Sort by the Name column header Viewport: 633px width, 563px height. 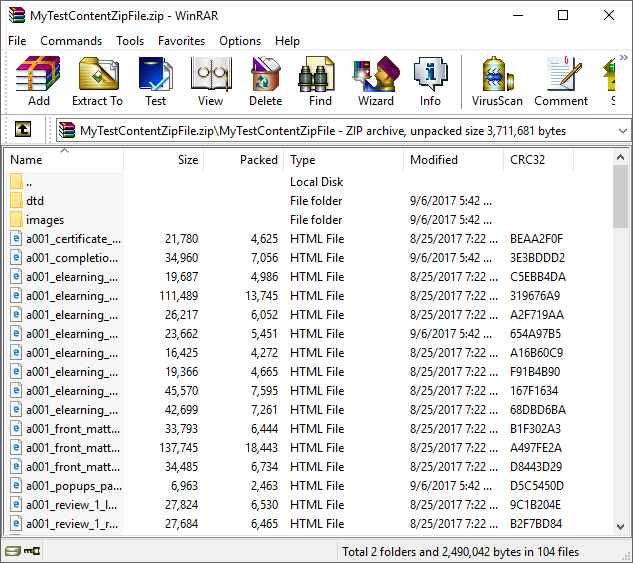(65, 160)
